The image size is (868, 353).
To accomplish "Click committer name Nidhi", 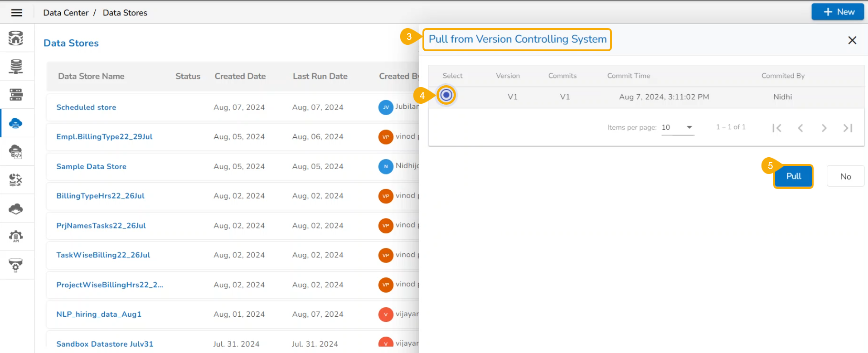I will click(x=782, y=97).
